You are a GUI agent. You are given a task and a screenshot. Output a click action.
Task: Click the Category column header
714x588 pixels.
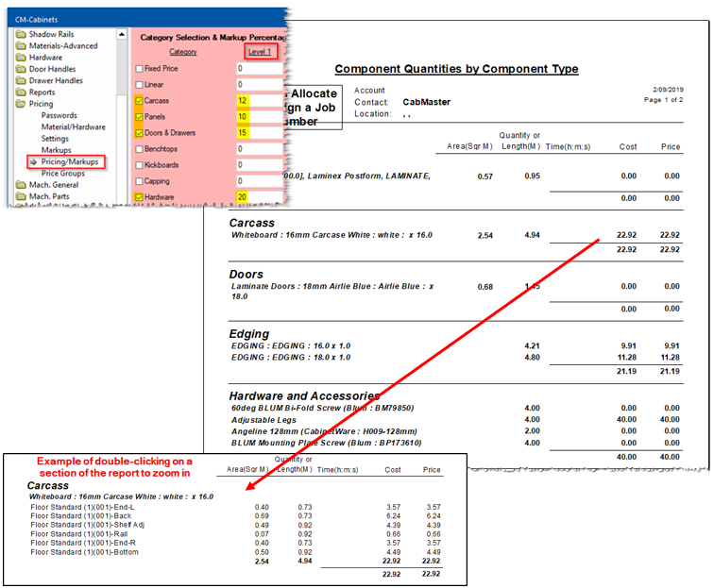click(x=183, y=52)
